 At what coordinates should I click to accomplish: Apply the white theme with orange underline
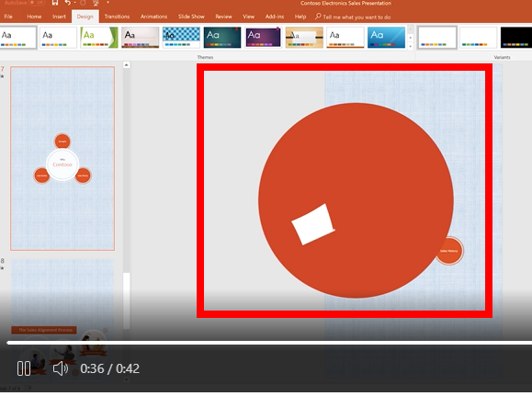[x=345, y=38]
